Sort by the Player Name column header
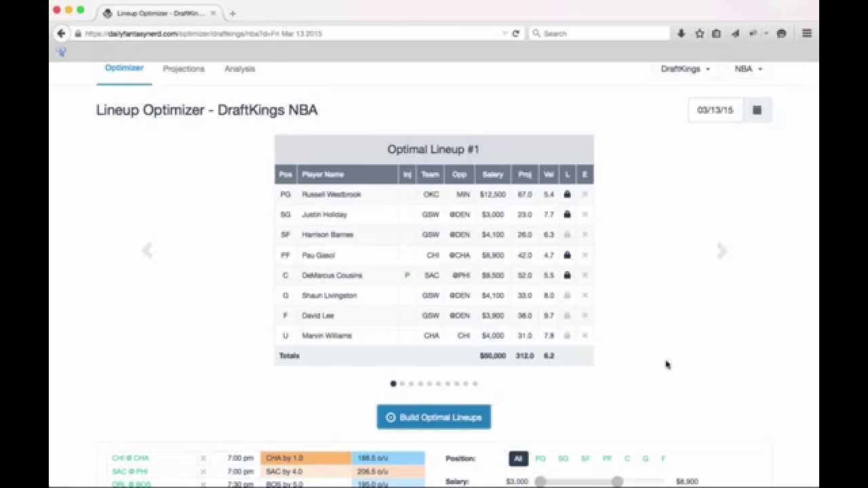Screen dimensions: 868x488 coord(347,174)
